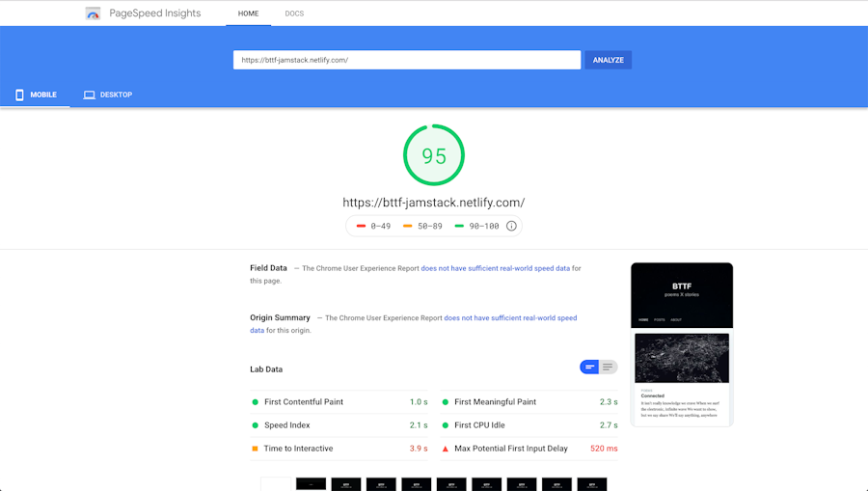Click the Origin Summary heading

click(280, 318)
